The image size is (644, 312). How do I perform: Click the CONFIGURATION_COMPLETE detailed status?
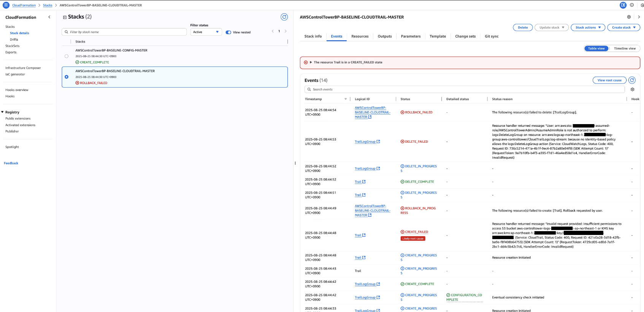point(464,297)
